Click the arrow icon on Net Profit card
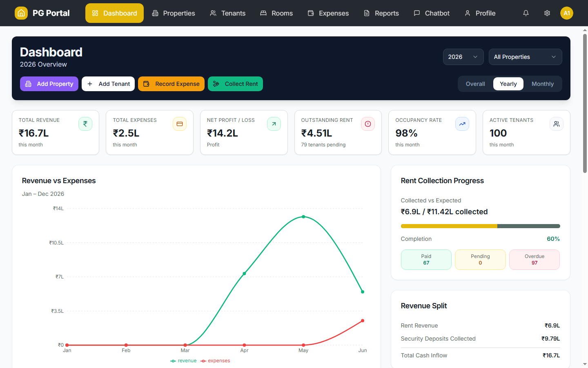Image resolution: width=588 pixels, height=368 pixels. point(274,124)
